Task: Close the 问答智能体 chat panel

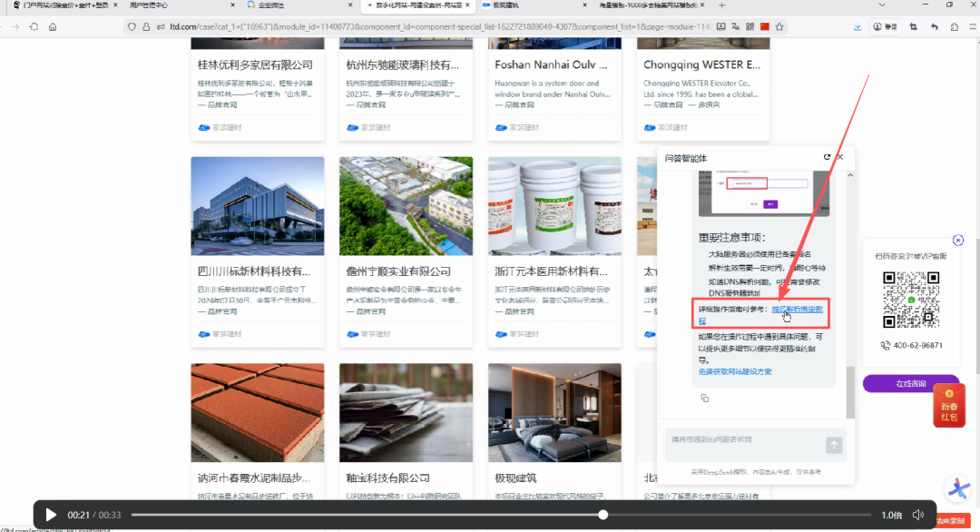Action: pyautogui.click(x=840, y=157)
